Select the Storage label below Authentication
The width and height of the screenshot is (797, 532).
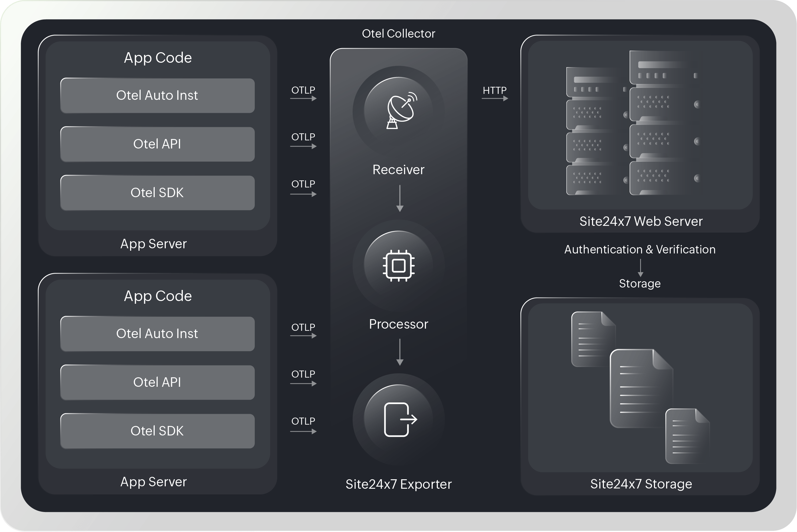click(640, 284)
